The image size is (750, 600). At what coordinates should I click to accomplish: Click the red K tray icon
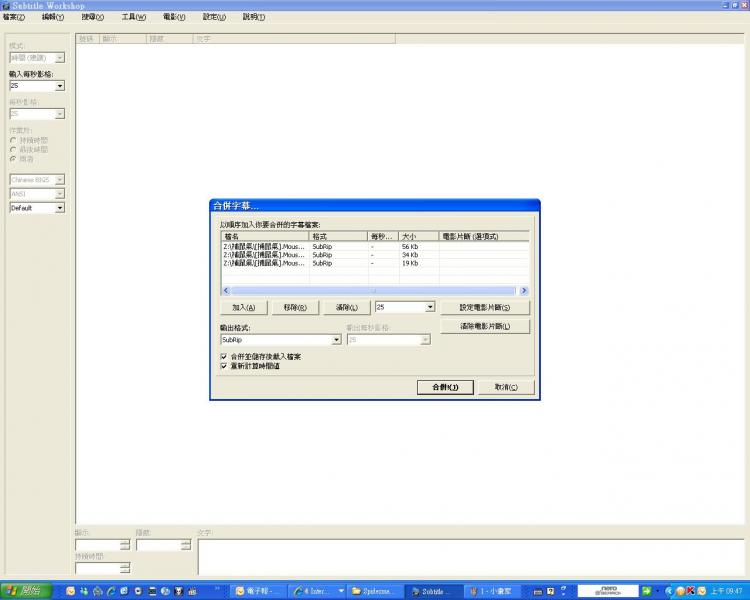pyautogui.click(x=690, y=591)
